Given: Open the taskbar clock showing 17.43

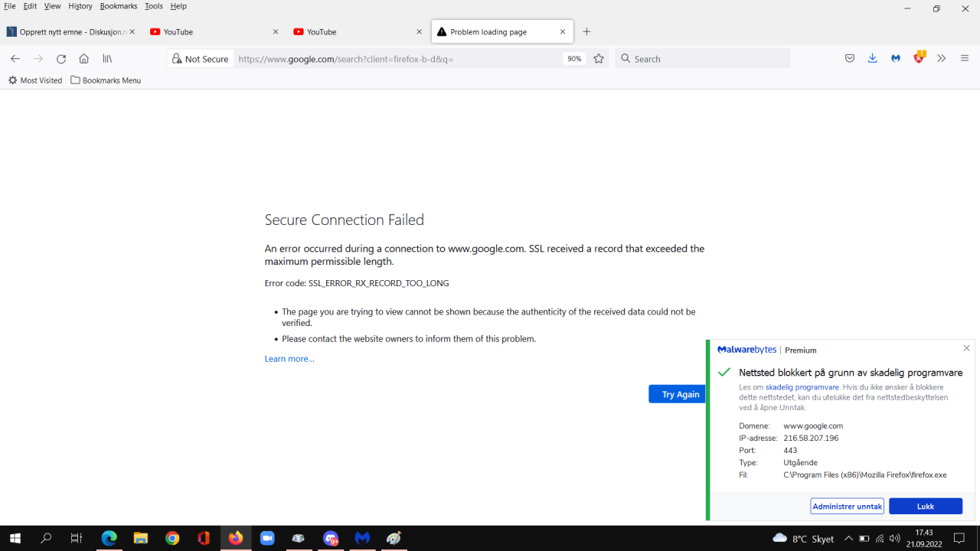Looking at the screenshot, I should pos(923,538).
